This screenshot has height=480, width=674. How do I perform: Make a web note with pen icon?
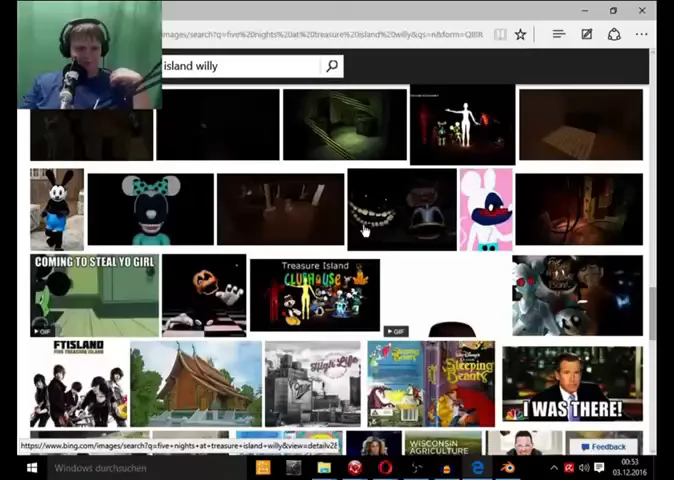[587, 34]
